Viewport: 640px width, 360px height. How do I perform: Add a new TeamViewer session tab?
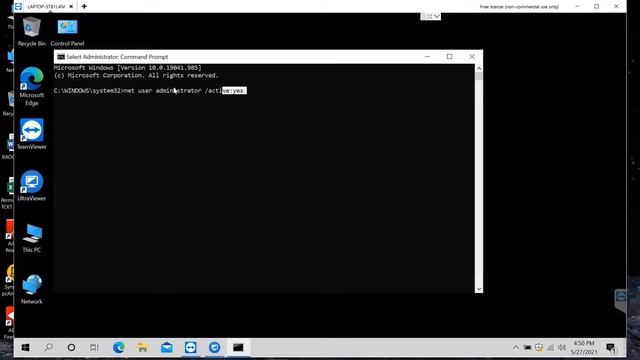click(84, 7)
